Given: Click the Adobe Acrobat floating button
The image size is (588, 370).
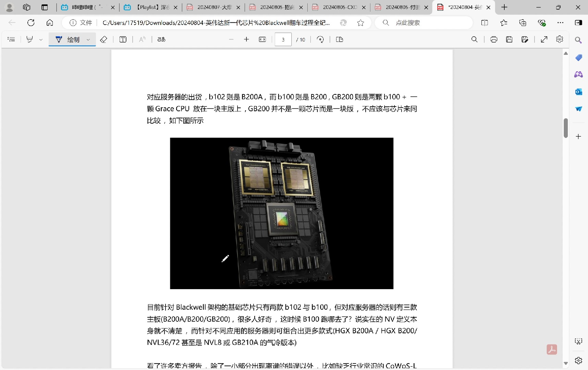Looking at the screenshot, I should pos(552,349).
